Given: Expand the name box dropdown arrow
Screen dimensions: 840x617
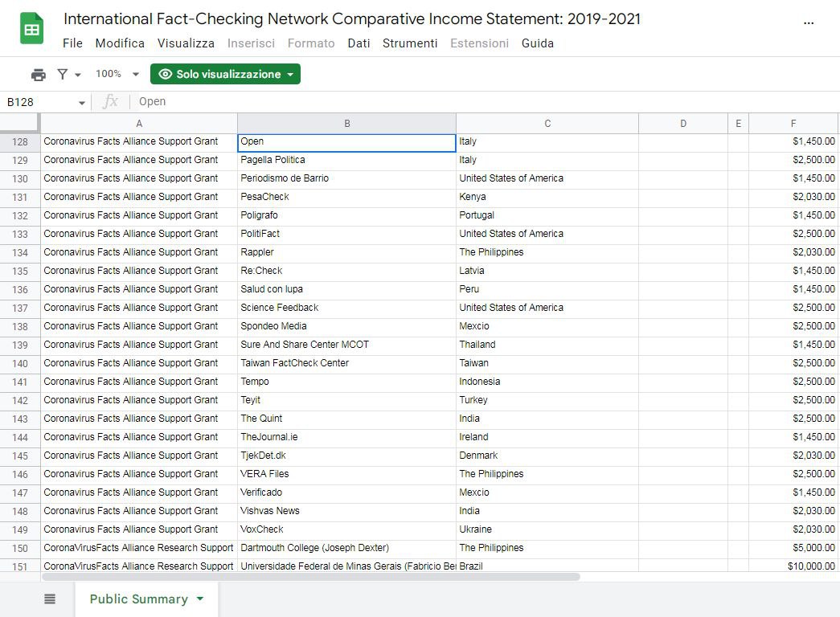Looking at the screenshot, I should (x=82, y=102).
